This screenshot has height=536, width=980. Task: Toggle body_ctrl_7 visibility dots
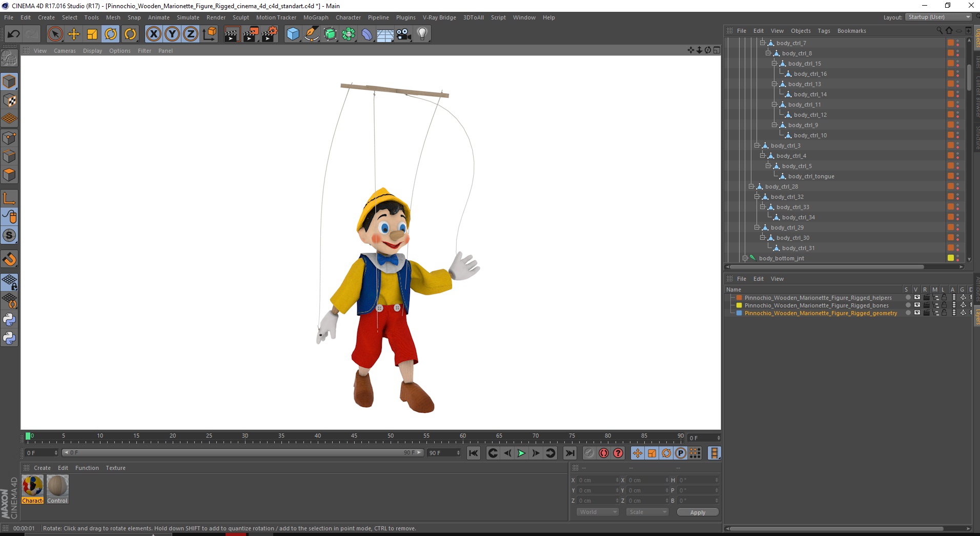coord(957,43)
